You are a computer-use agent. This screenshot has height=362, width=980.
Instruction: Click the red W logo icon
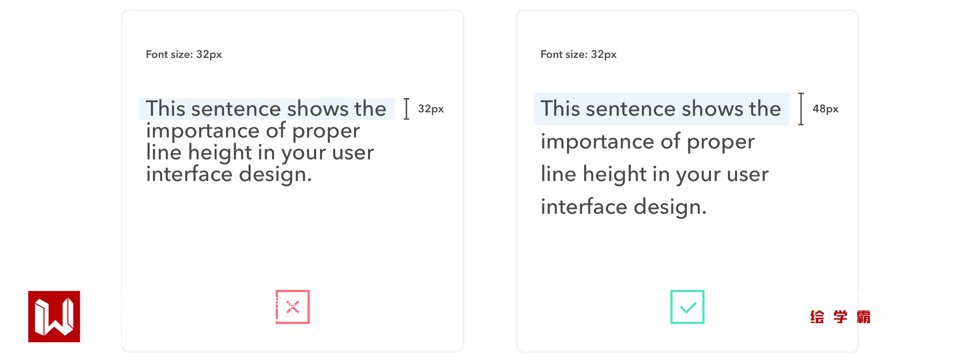click(54, 316)
